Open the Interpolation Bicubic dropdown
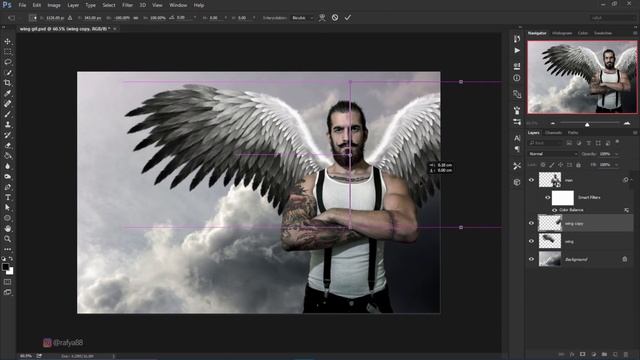The width and height of the screenshot is (640, 360). coord(303,18)
